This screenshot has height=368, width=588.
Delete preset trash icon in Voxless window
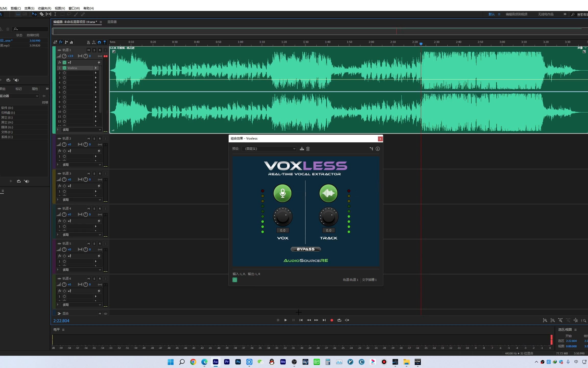pos(308,149)
